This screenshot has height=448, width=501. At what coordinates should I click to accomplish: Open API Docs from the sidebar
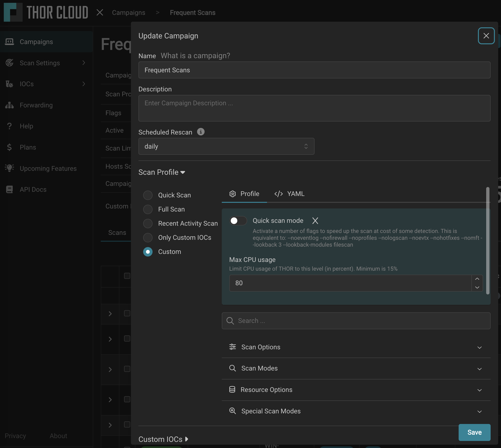click(33, 189)
